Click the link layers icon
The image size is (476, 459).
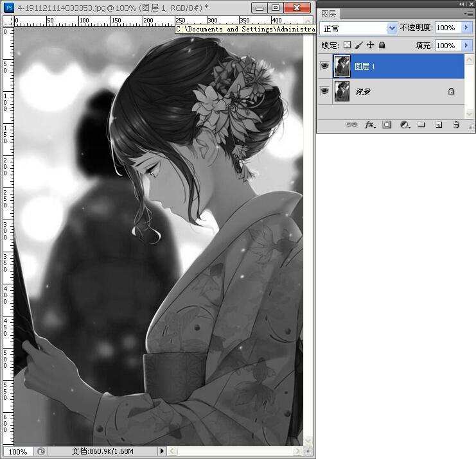tap(351, 125)
